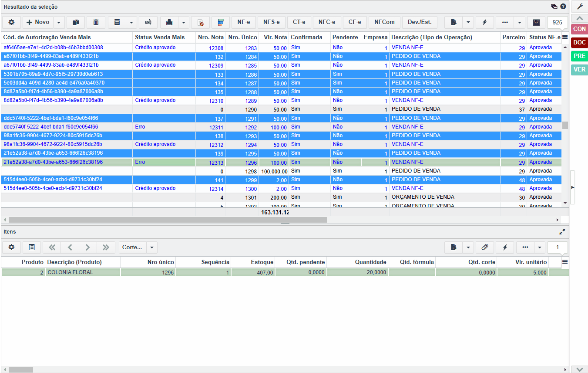Go to previous item arrow
This screenshot has height=373, width=588.
(70, 247)
